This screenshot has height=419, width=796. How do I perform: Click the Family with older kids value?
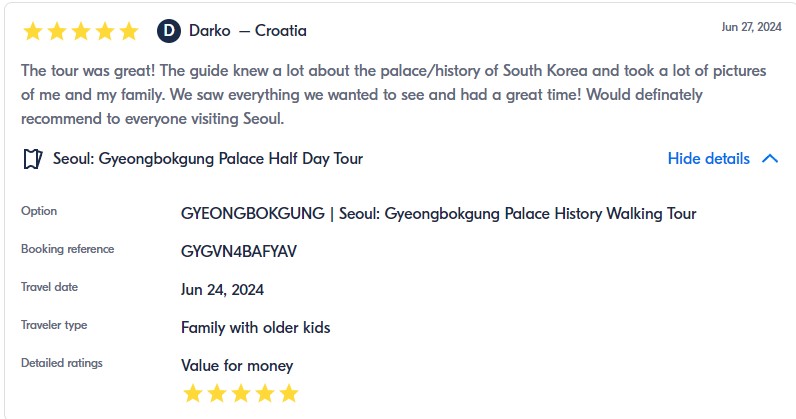pos(255,327)
